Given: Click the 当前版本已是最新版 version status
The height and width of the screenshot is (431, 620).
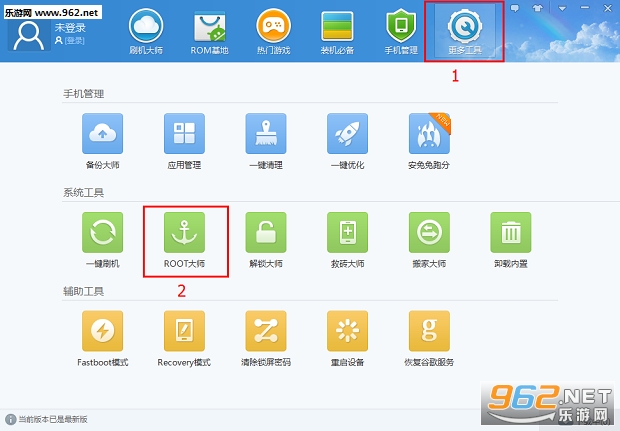Looking at the screenshot, I should (50, 420).
